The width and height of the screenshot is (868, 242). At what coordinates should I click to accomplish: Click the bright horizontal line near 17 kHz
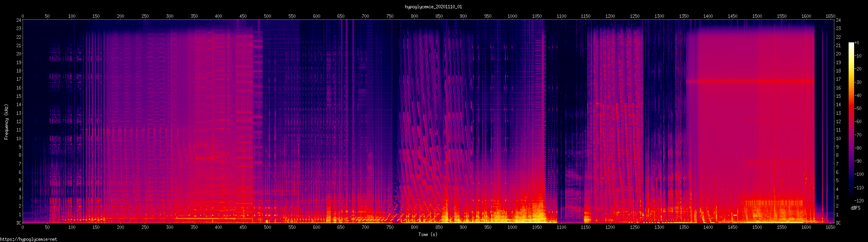[x=750, y=82]
